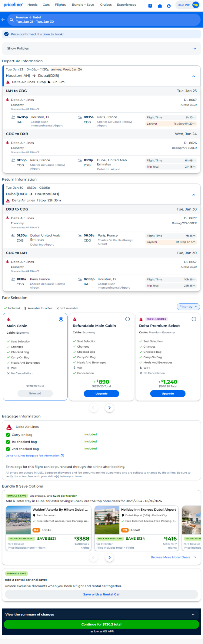Click arrival plane icon at 11:20p Dubai
This screenshot has height=644, width=203.
tap(80, 160)
